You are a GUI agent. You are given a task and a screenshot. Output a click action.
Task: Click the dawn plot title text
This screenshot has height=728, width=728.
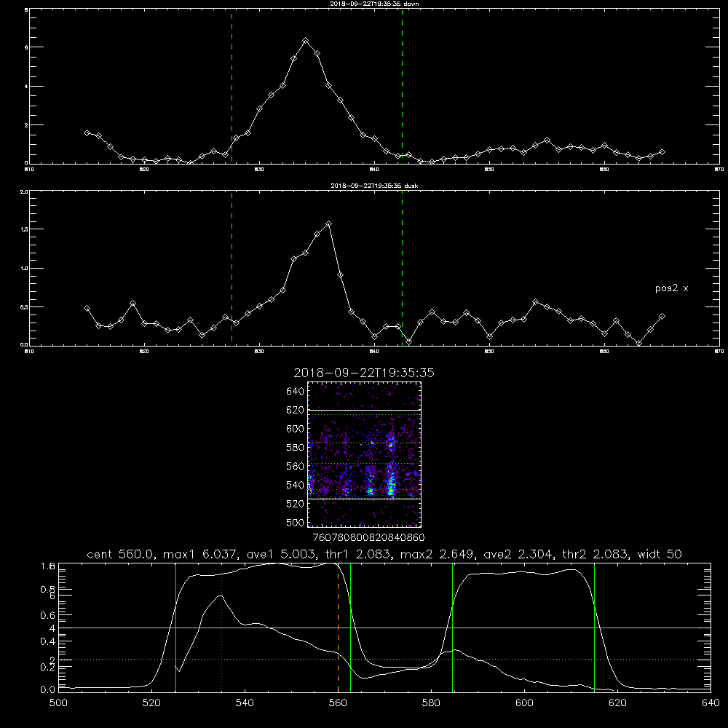[374, 3]
